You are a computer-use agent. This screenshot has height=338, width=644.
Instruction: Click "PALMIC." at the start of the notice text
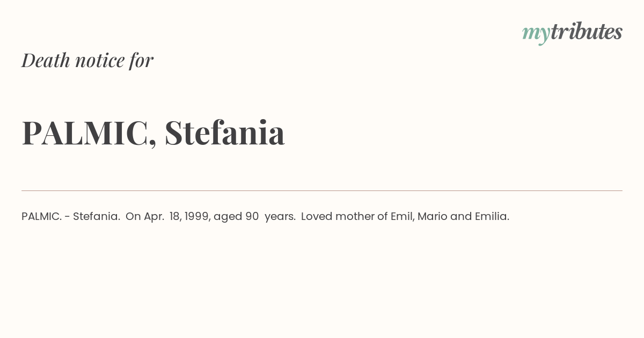click(x=41, y=216)
